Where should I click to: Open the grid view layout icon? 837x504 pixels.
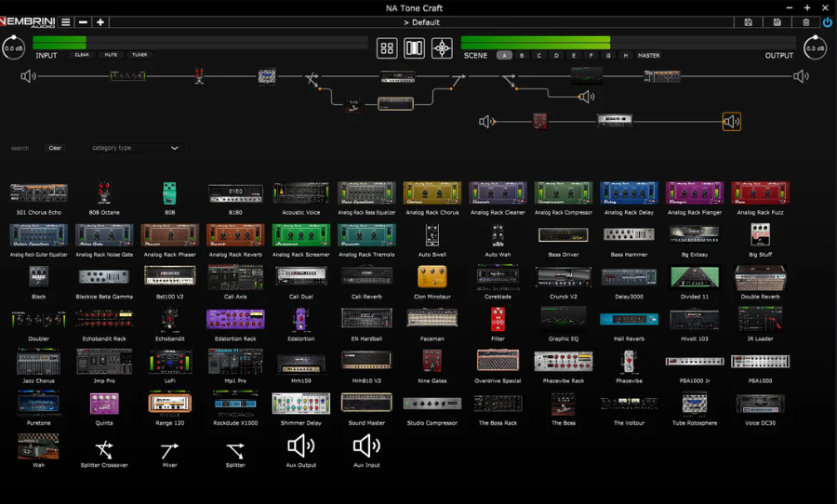[x=387, y=48]
